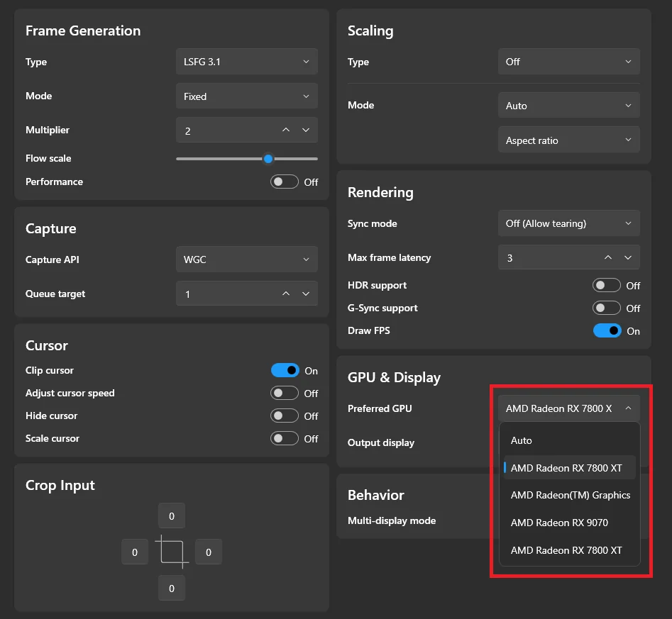Click the Rendering heading
This screenshot has height=619, width=672.
click(380, 193)
